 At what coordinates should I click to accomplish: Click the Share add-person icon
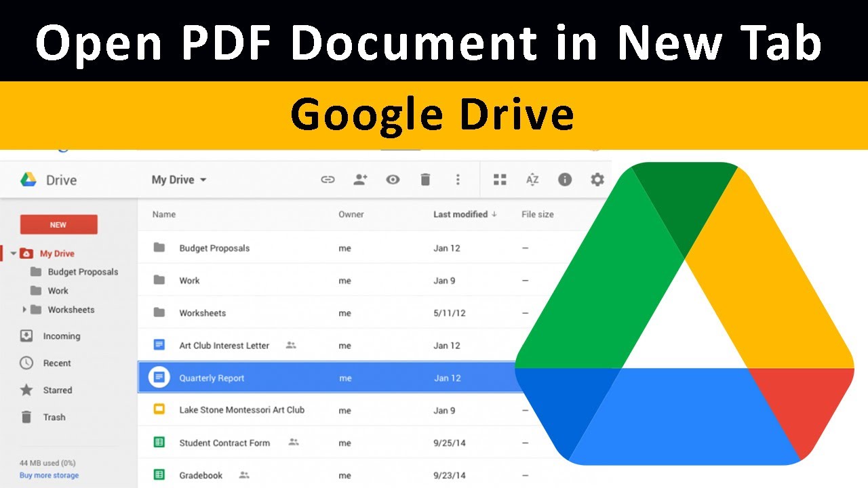tap(360, 180)
